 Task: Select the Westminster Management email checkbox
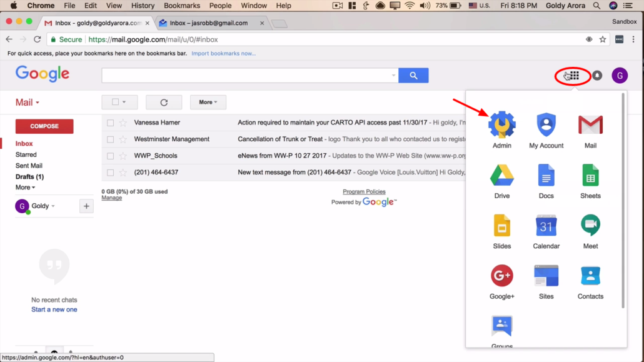[110, 139]
